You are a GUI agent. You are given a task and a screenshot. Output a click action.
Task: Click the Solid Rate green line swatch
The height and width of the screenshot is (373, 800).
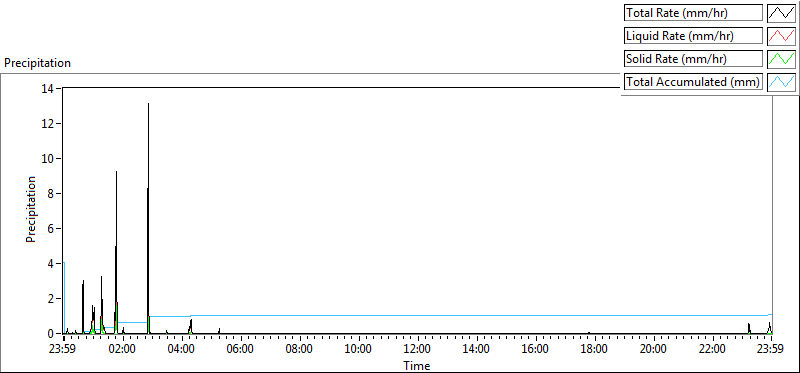pos(781,59)
